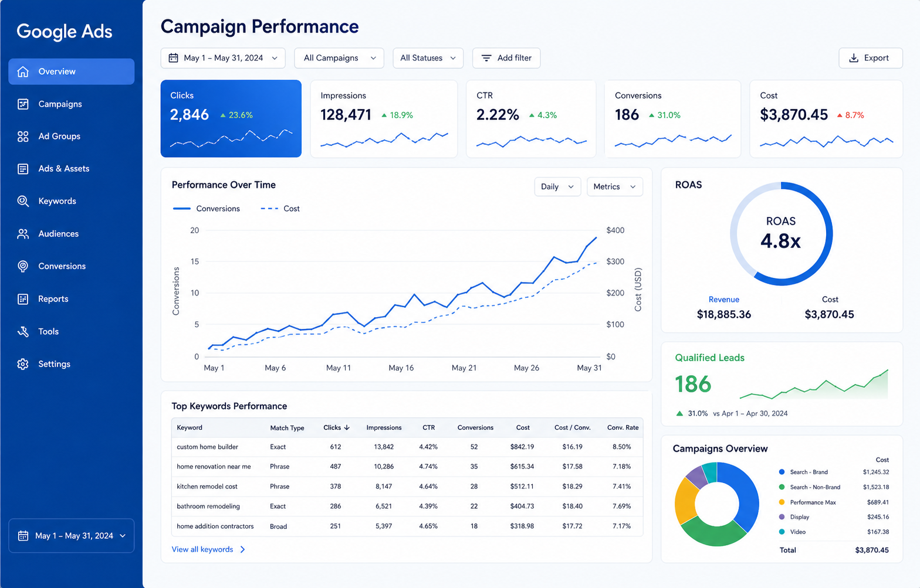Click the Clicks column sort arrow
This screenshot has height=588, width=920.
(347, 427)
